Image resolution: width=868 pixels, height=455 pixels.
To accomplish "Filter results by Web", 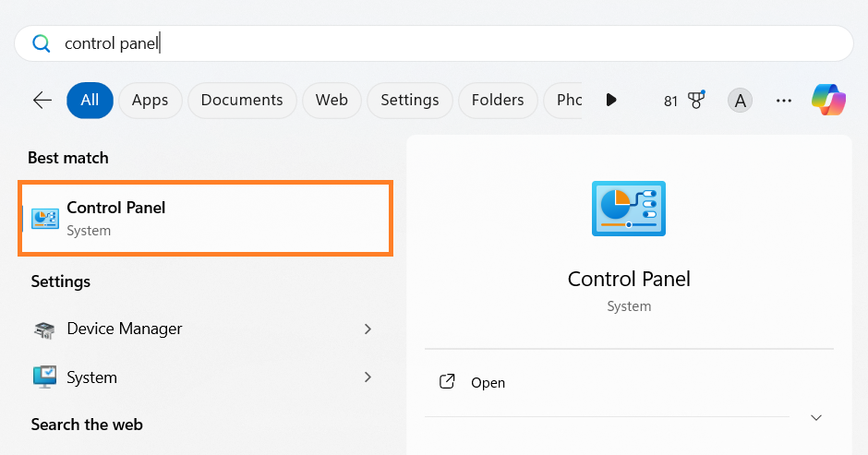I will coord(332,100).
